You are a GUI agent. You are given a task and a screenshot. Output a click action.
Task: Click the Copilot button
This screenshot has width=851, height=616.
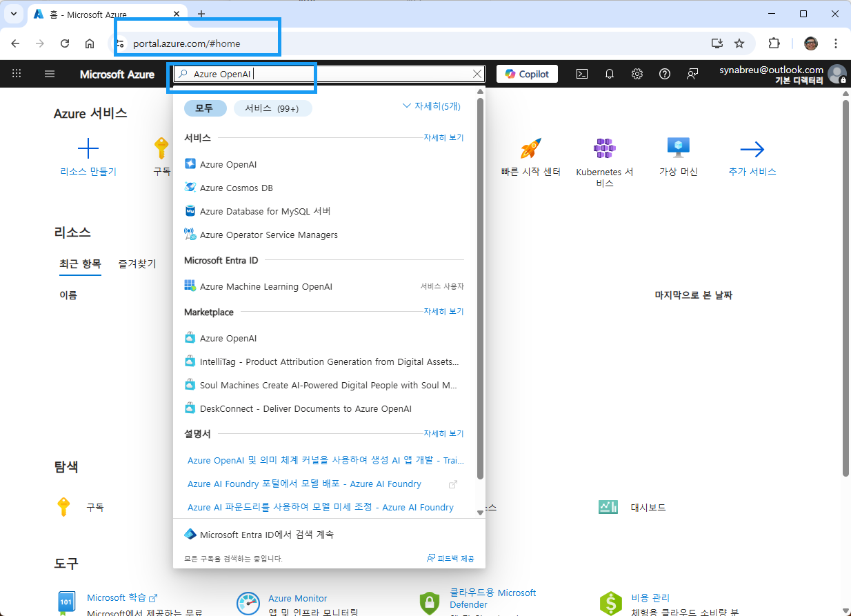[527, 74]
